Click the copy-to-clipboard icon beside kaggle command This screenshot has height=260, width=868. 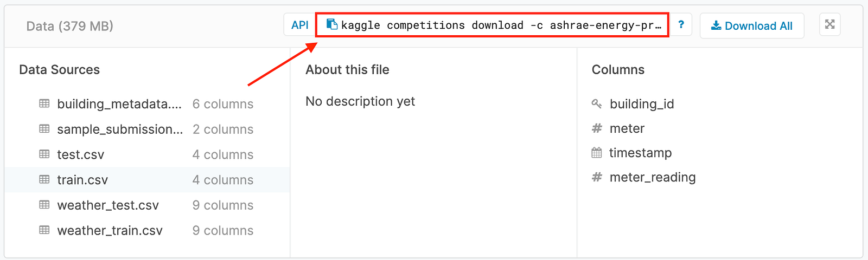(x=332, y=24)
